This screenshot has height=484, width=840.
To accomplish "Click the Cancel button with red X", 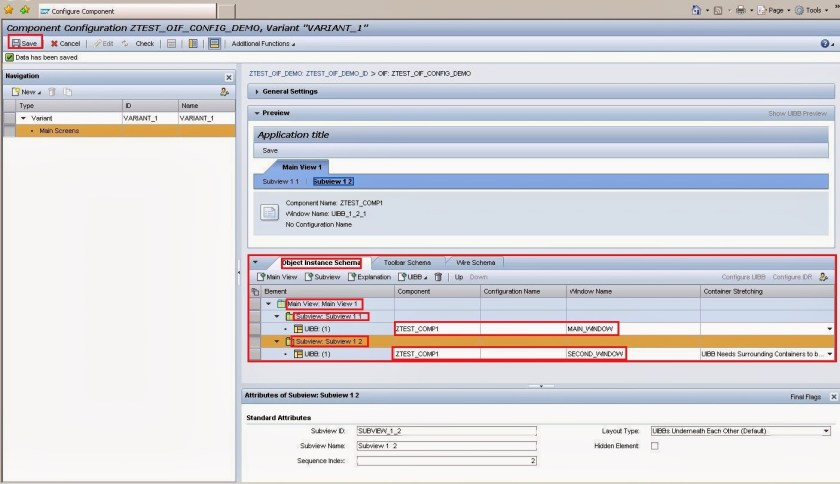I will click(66, 44).
